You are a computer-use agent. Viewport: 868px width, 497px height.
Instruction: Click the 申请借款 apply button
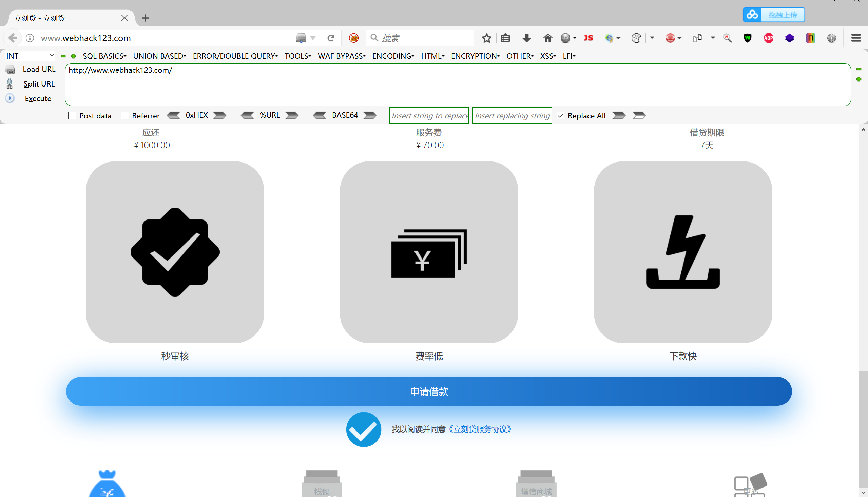pyautogui.click(x=428, y=391)
